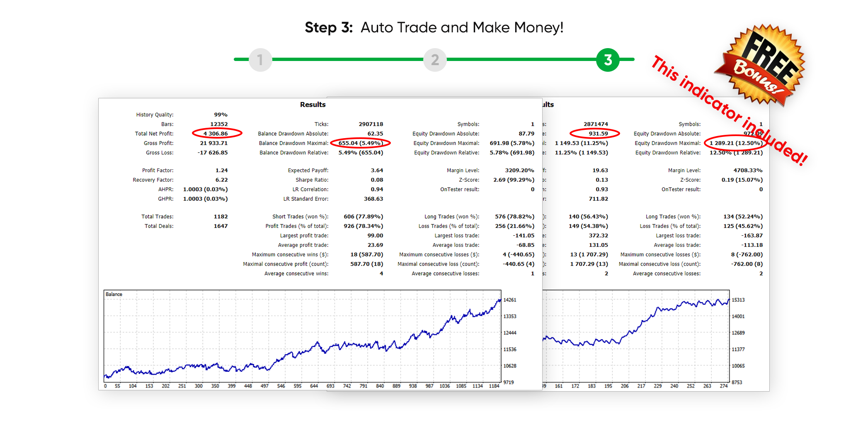Screen dimensions: 868x424
Task: Select Margin Level value 4708.33%
Action: tap(748, 170)
